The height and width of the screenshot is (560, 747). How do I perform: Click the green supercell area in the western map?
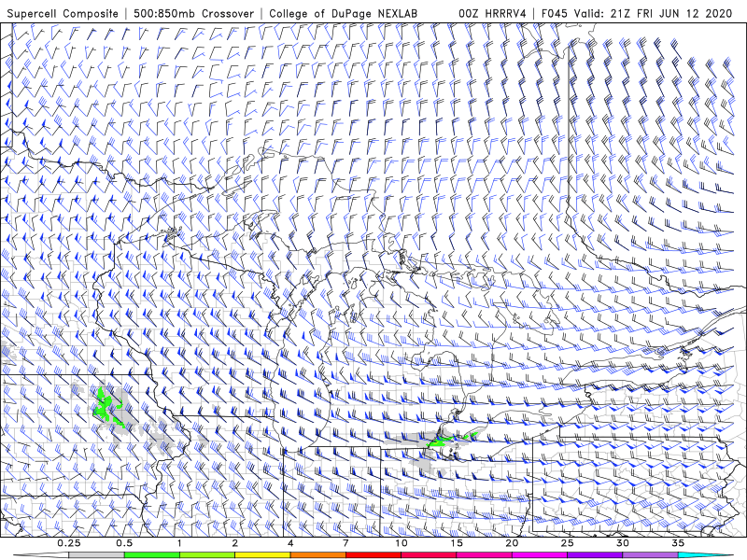(x=106, y=408)
